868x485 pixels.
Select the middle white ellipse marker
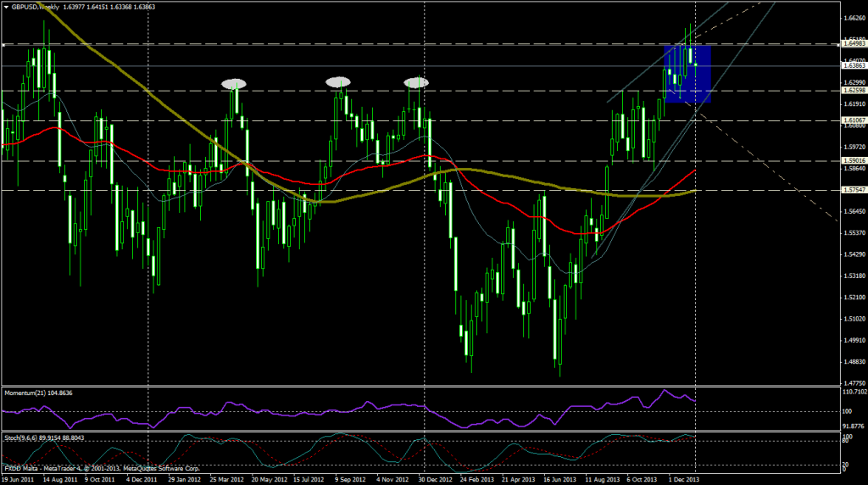339,81
